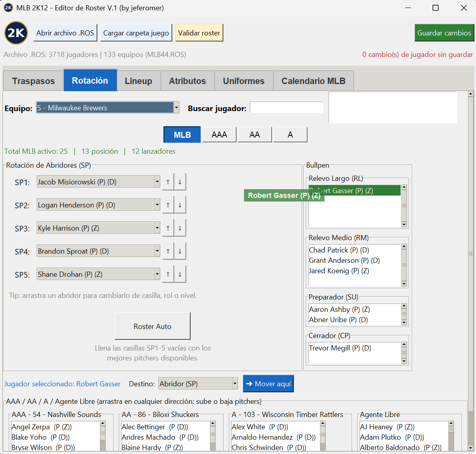Move SP1 Jacob Misiorowski up
This screenshot has width=476, height=454.
click(168, 182)
